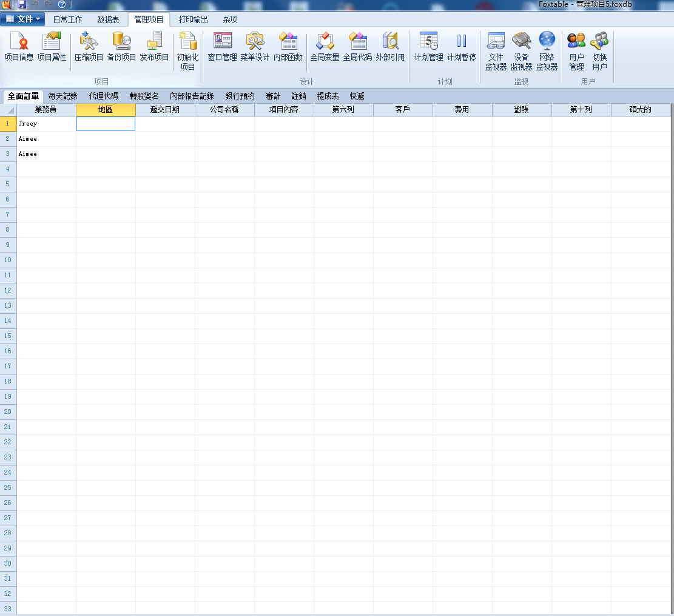Open 轉股變名 table tab

tap(144, 96)
